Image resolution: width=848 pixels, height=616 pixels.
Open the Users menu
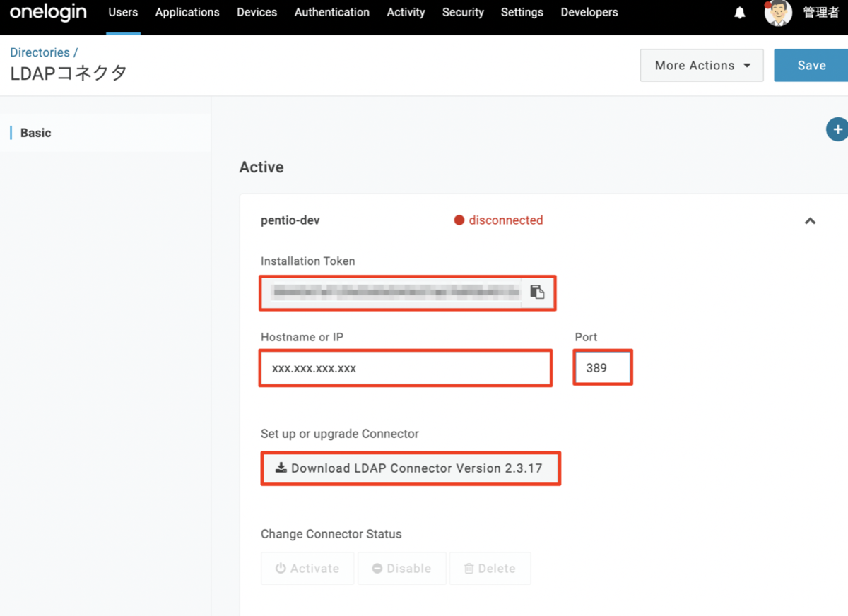pyautogui.click(x=123, y=13)
